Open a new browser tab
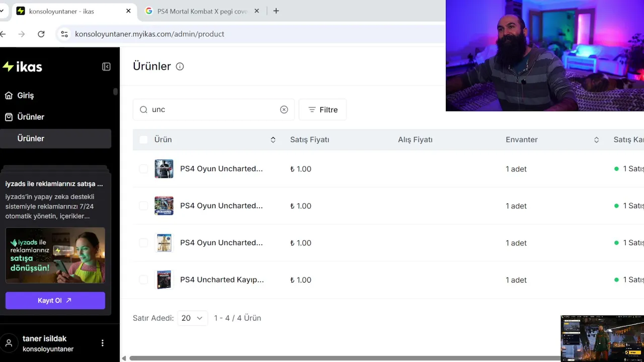 (276, 11)
